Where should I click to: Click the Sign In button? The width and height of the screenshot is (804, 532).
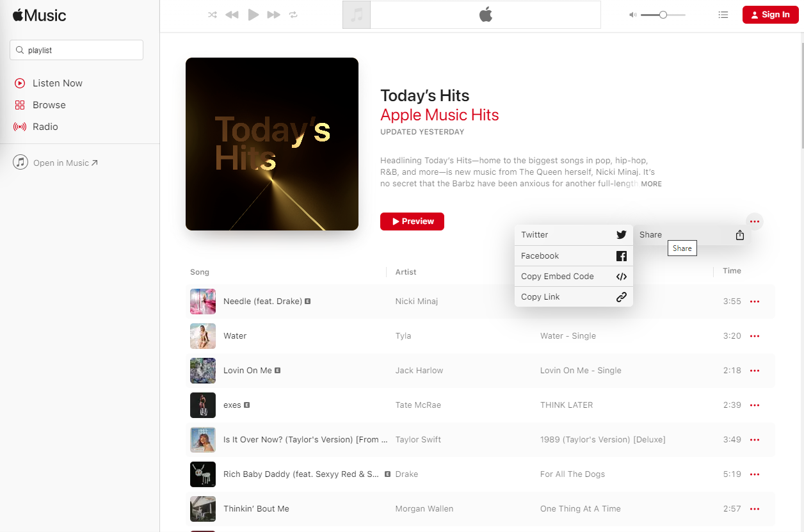point(771,15)
